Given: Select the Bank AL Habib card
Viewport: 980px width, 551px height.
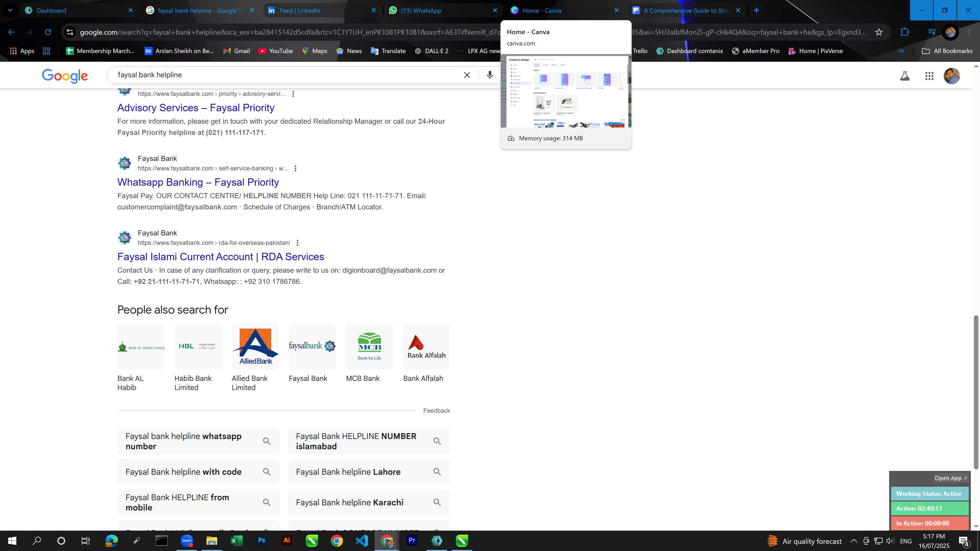Looking at the screenshot, I should tap(141, 357).
